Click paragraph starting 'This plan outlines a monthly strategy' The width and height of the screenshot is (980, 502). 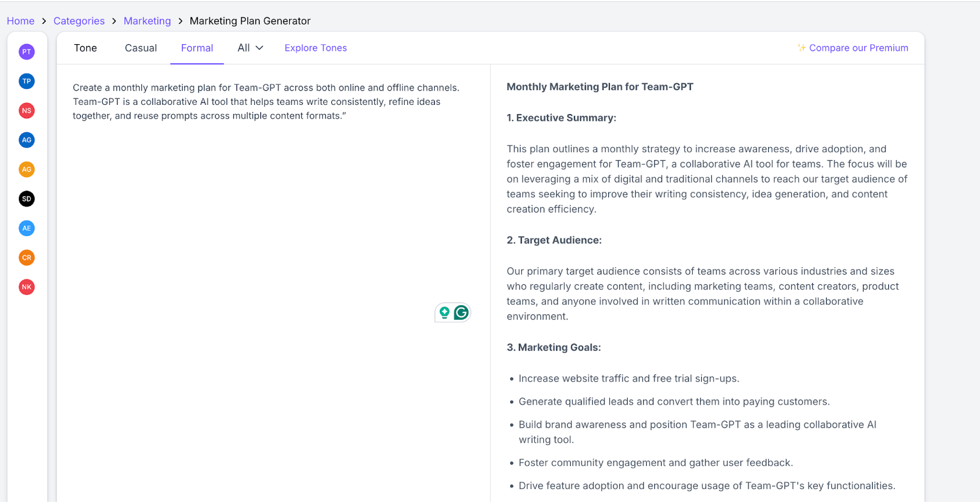tap(707, 179)
